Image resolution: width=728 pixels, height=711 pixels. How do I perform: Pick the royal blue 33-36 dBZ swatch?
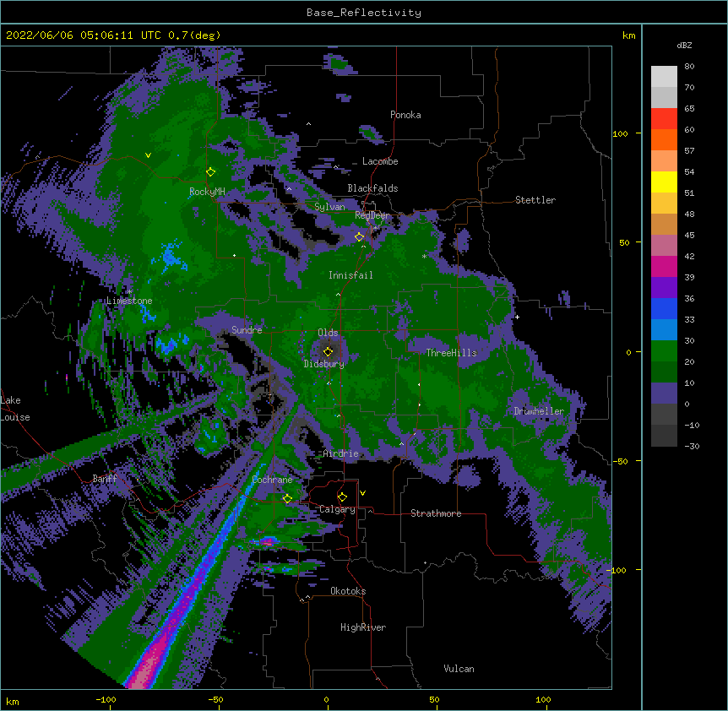pos(664,308)
